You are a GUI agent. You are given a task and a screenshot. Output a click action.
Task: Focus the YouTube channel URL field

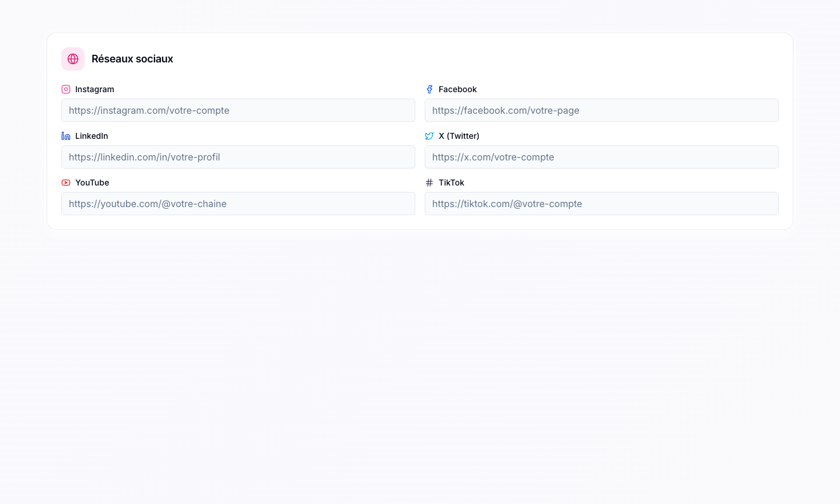[x=238, y=204]
